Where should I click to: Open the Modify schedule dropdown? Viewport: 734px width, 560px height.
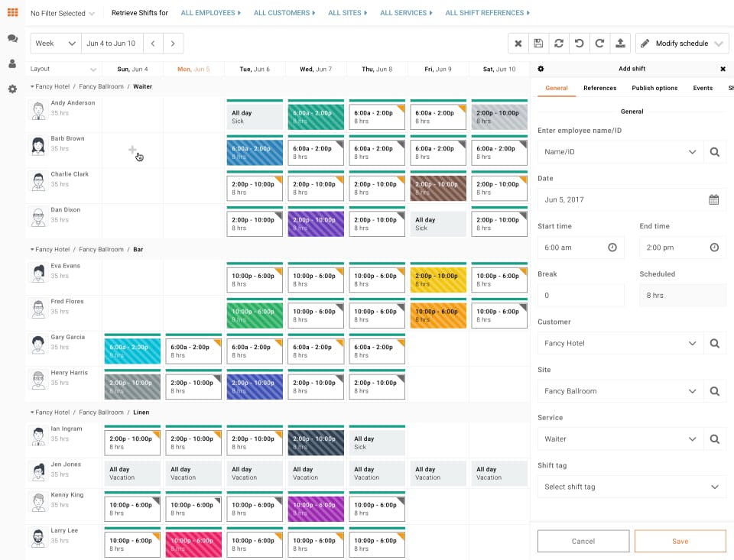681,44
